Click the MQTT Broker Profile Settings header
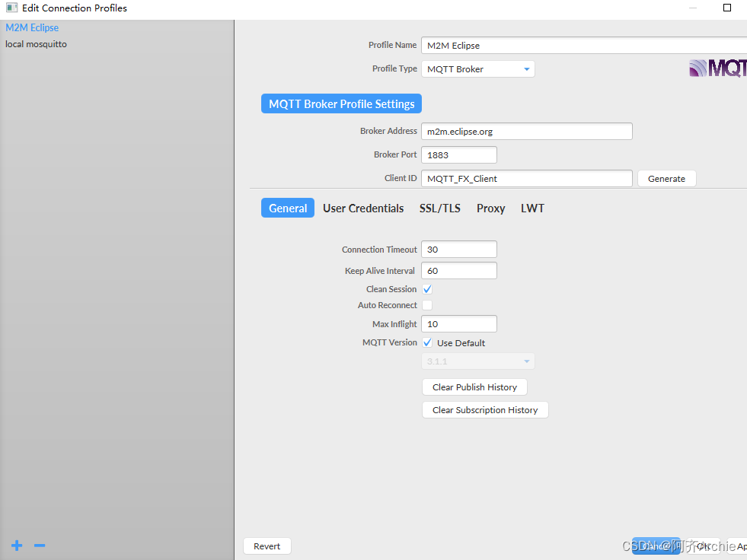Screen dimensions: 747x560 pos(341,103)
